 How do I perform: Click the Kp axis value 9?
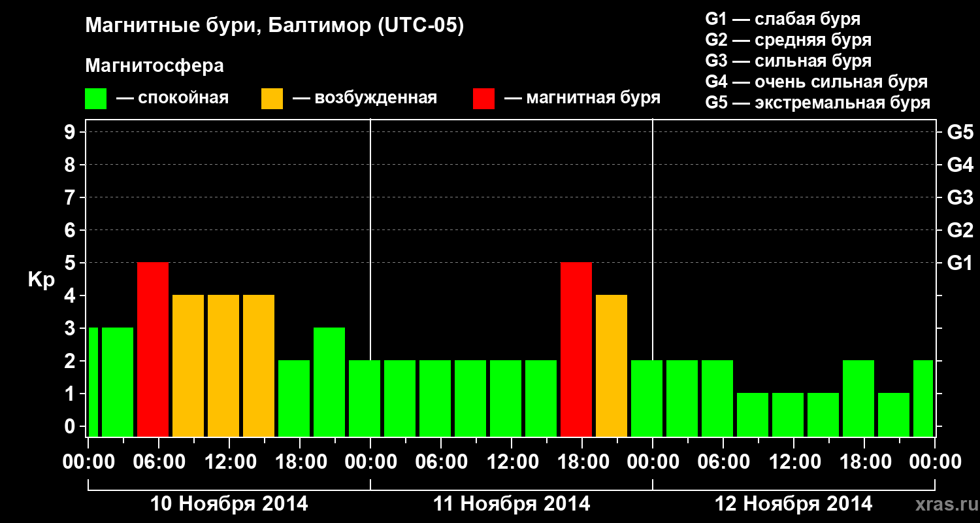point(71,132)
